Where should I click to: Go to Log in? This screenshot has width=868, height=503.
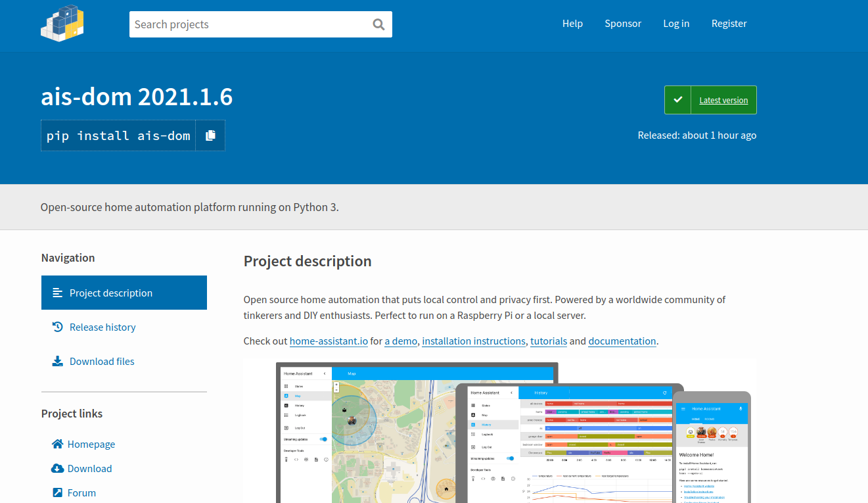676,24
